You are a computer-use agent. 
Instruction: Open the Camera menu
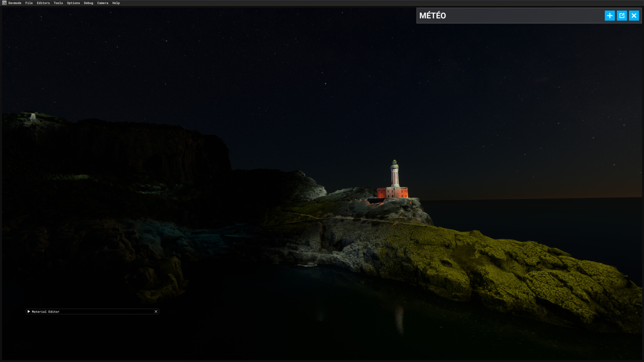103,3
